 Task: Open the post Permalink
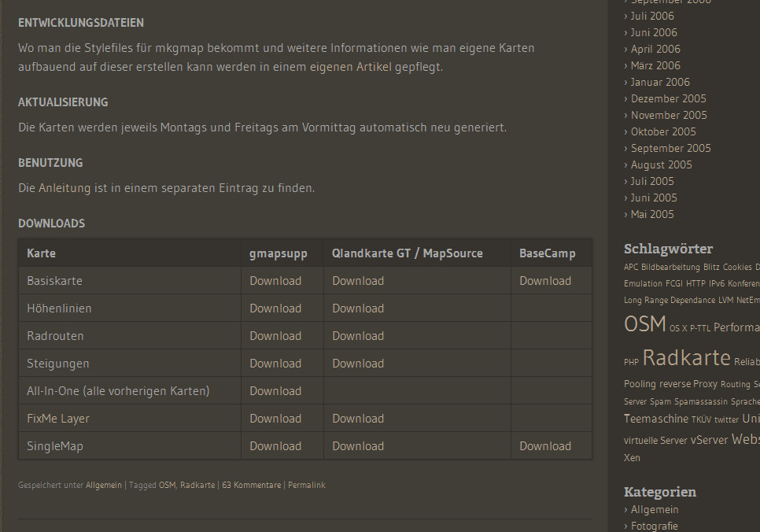click(x=306, y=486)
